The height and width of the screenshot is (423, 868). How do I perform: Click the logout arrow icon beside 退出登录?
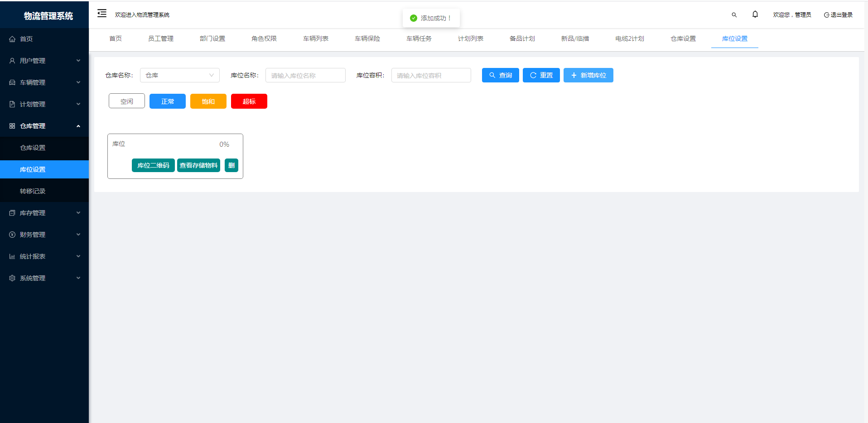(826, 15)
